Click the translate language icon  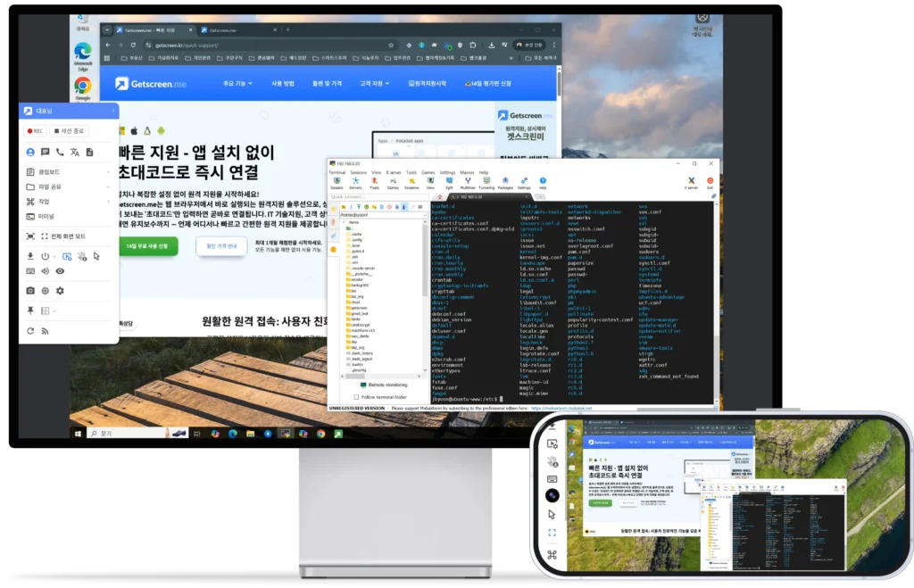75,153
